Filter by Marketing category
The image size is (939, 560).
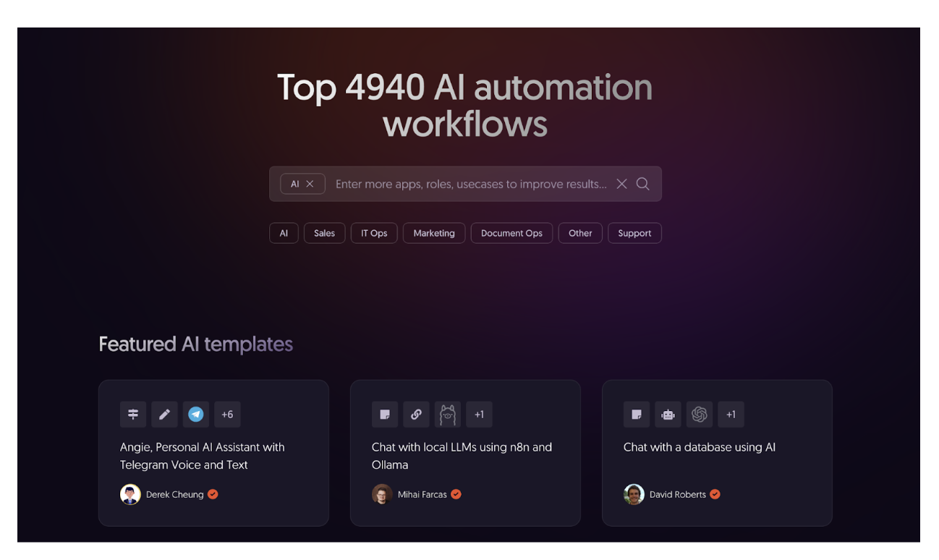pos(434,233)
